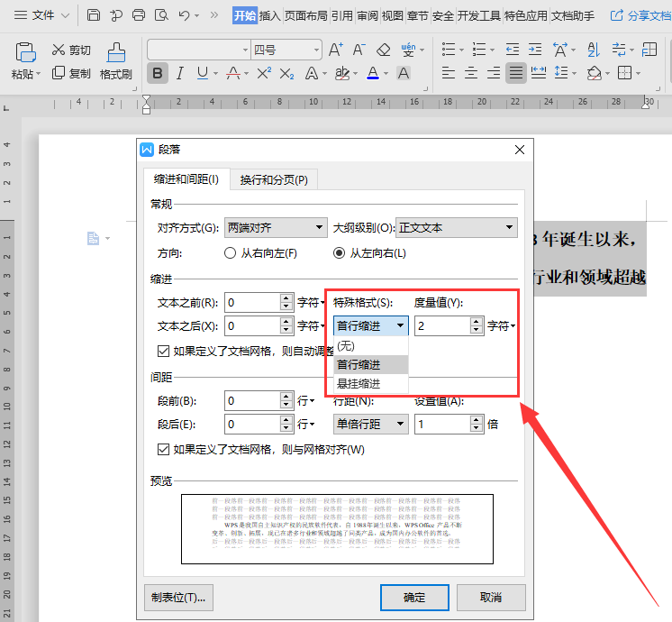Screen dimensions: 672x622
Task: Click the 确定 button
Action: (x=414, y=597)
